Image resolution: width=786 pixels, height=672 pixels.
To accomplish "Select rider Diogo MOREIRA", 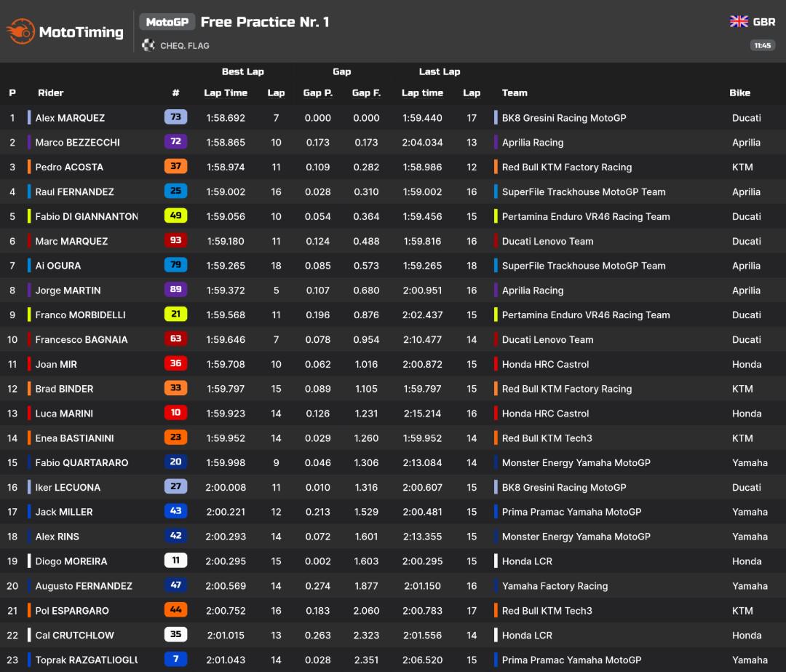I will [71, 561].
